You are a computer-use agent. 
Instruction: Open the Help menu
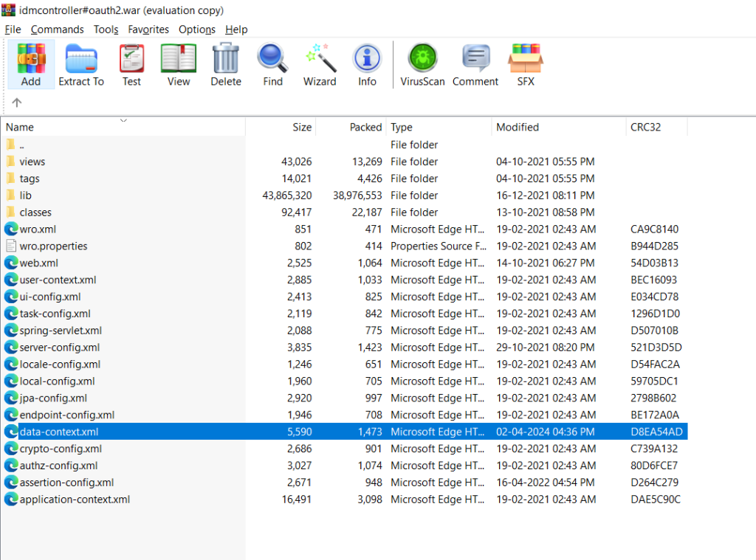pyautogui.click(x=236, y=30)
